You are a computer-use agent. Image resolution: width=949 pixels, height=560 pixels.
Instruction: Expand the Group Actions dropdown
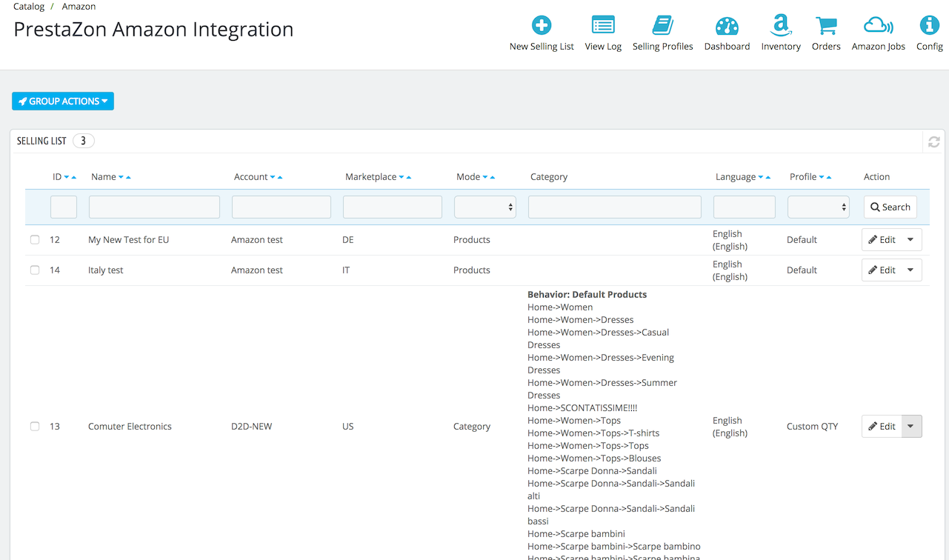click(x=63, y=101)
